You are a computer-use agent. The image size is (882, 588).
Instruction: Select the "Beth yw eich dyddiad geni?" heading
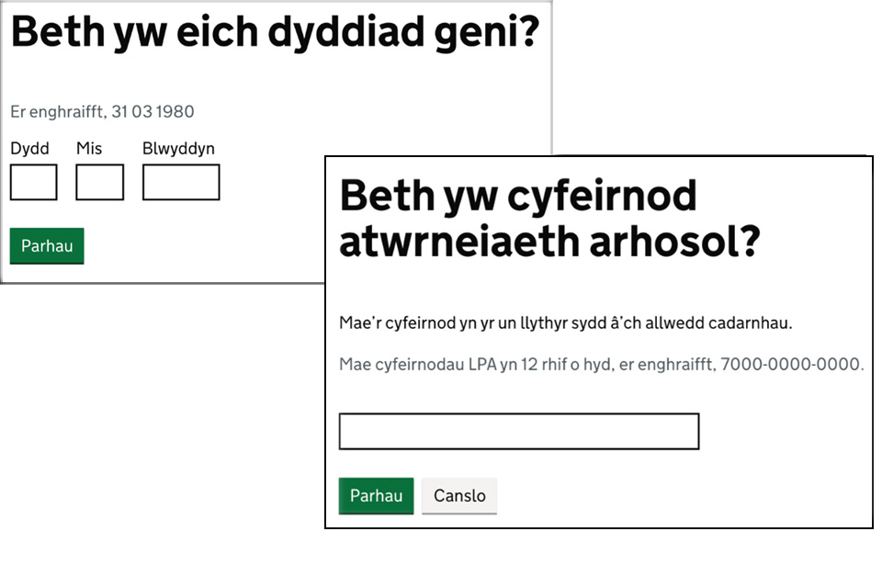[x=275, y=34]
